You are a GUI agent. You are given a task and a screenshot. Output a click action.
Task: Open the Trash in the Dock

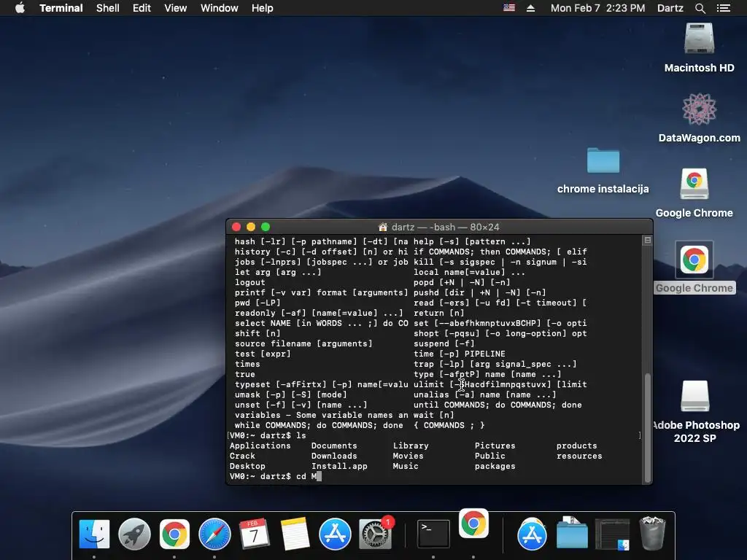coord(652,533)
